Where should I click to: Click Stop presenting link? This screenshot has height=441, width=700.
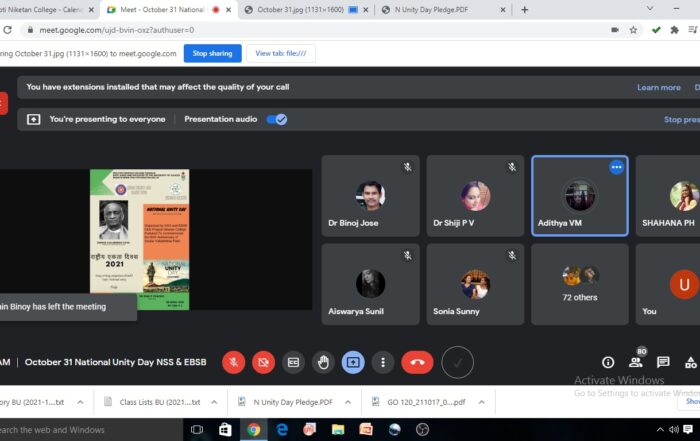(x=681, y=120)
